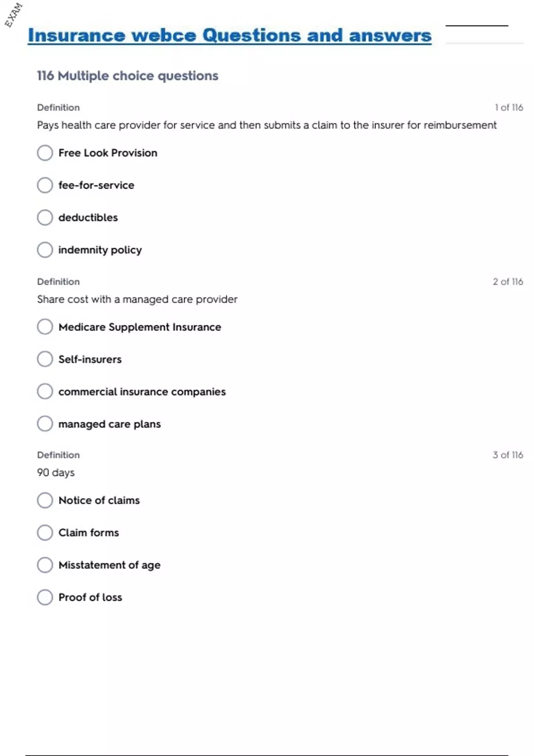Select commercial insurance companies radio button

[45, 391]
